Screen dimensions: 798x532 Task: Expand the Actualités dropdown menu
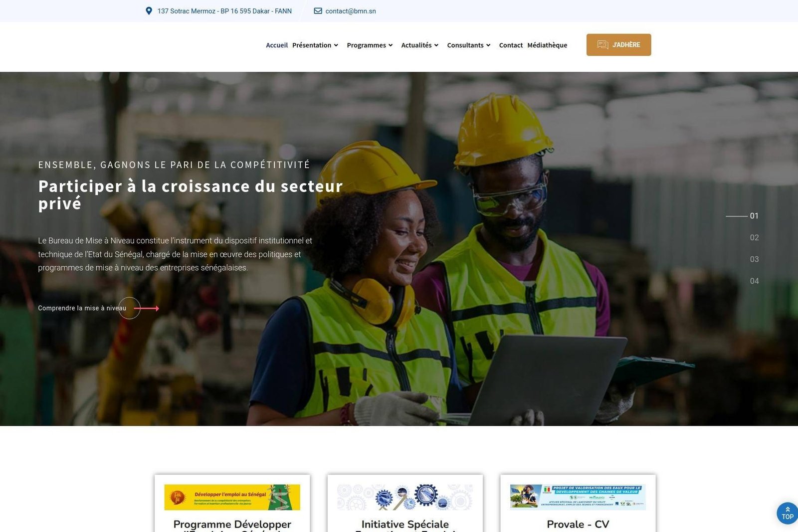click(420, 45)
